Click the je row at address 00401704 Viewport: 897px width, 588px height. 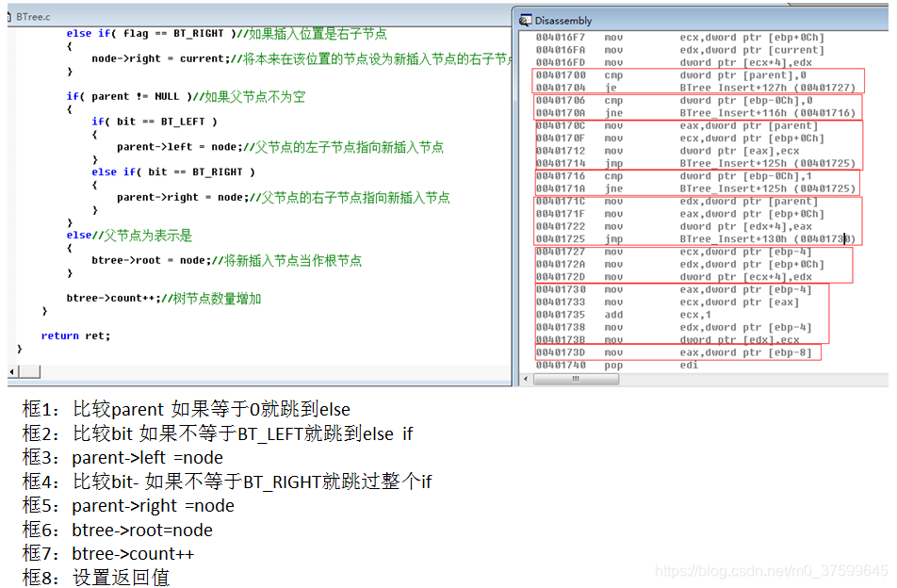coord(695,88)
